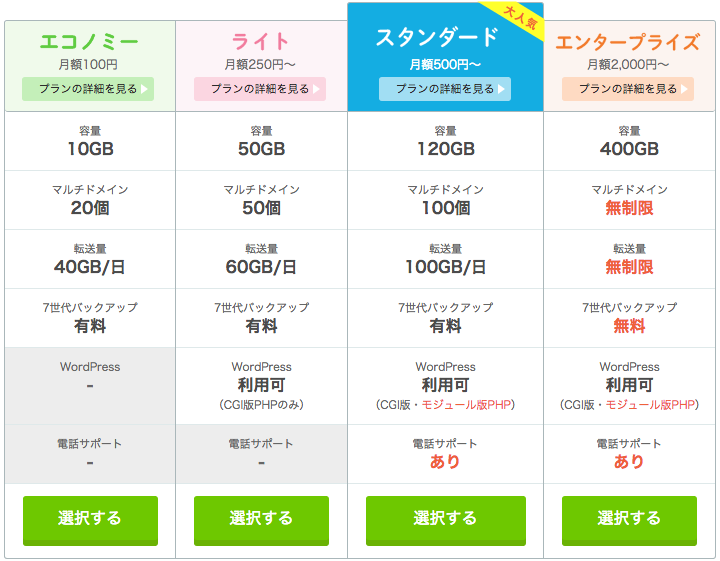This screenshot has height=561, width=720.
Task: View エンタープライズ plan details
Action: [x=628, y=89]
